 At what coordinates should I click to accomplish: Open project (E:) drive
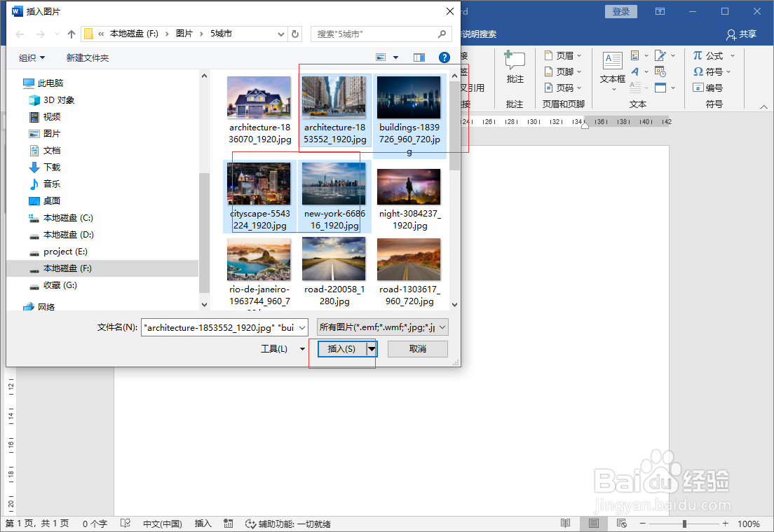58,251
